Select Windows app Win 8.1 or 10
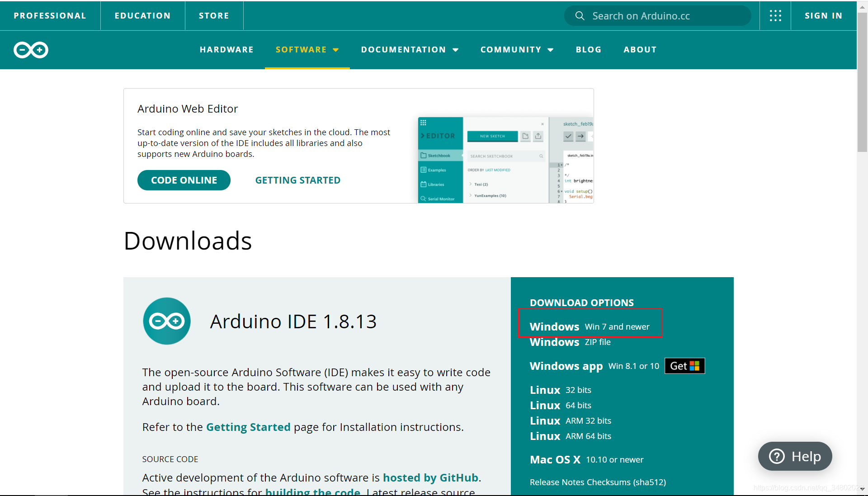 tap(594, 366)
